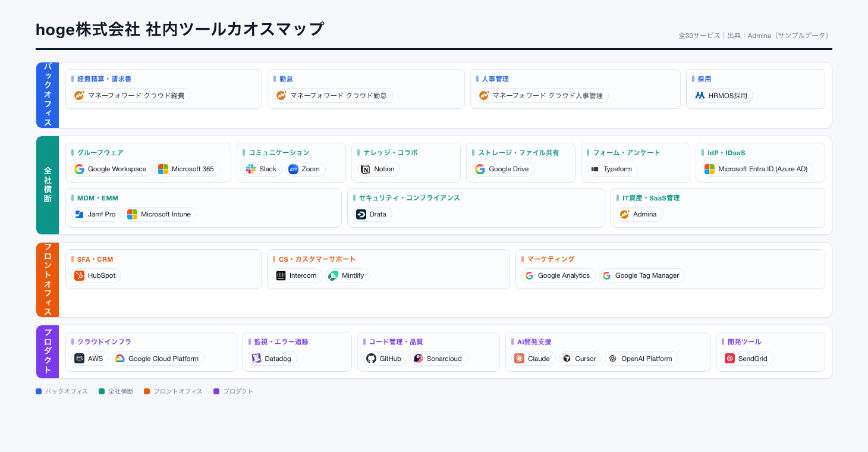Click the Admina logo icon
The width and height of the screenshot is (868, 452).
point(624,214)
